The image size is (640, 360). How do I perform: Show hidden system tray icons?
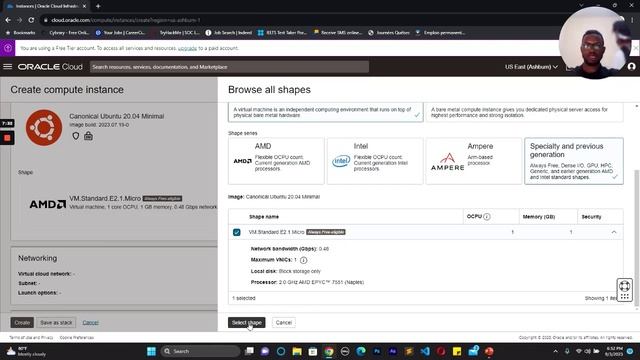[x=556, y=351]
